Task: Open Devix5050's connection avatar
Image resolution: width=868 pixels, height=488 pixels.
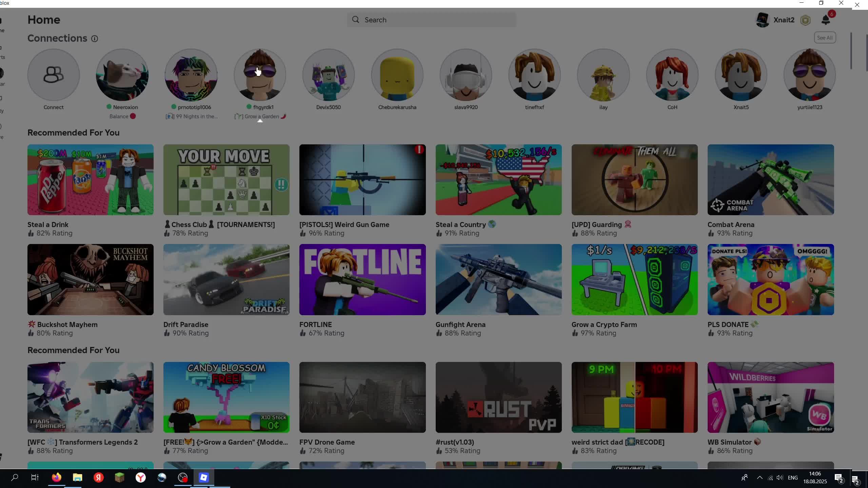Action: click(x=328, y=75)
